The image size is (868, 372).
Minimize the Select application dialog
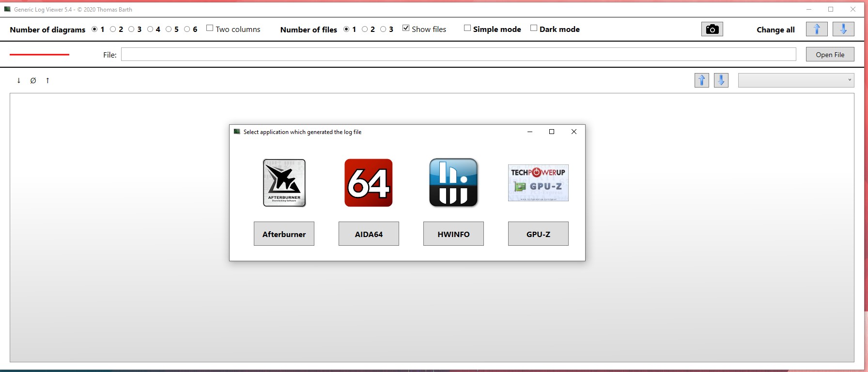point(530,132)
